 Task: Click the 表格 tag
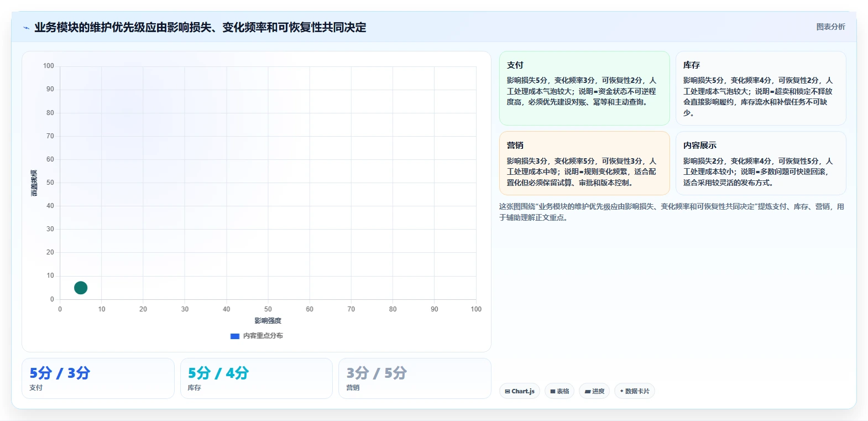click(x=560, y=391)
